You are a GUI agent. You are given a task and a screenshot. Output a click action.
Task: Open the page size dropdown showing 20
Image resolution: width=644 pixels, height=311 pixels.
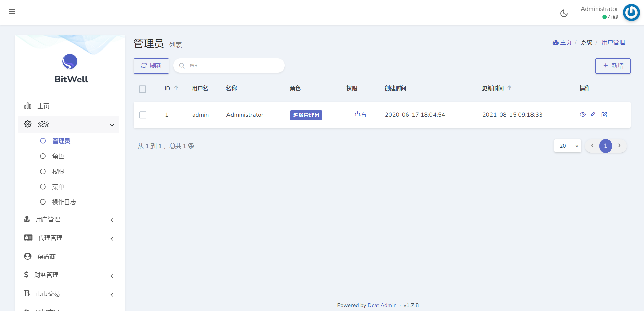point(567,146)
